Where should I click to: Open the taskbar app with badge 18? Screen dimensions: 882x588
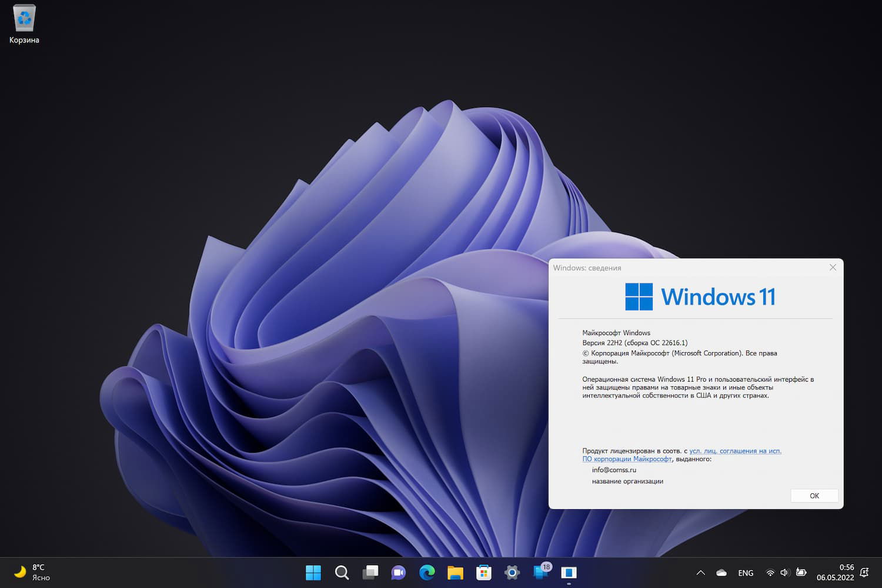pyautogui.click(x=541, y=572)
